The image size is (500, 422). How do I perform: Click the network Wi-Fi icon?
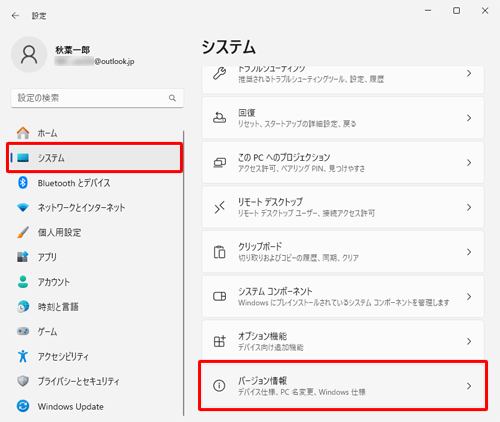click(23, 208)
